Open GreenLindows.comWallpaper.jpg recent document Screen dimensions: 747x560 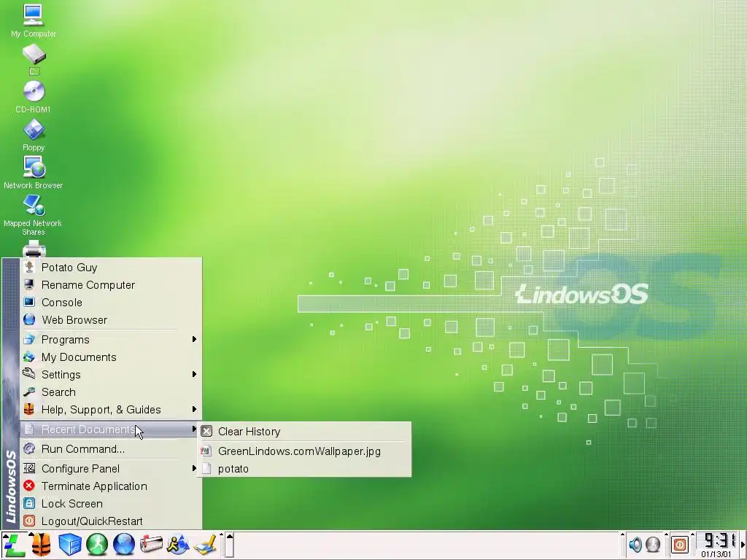[305, 451]
